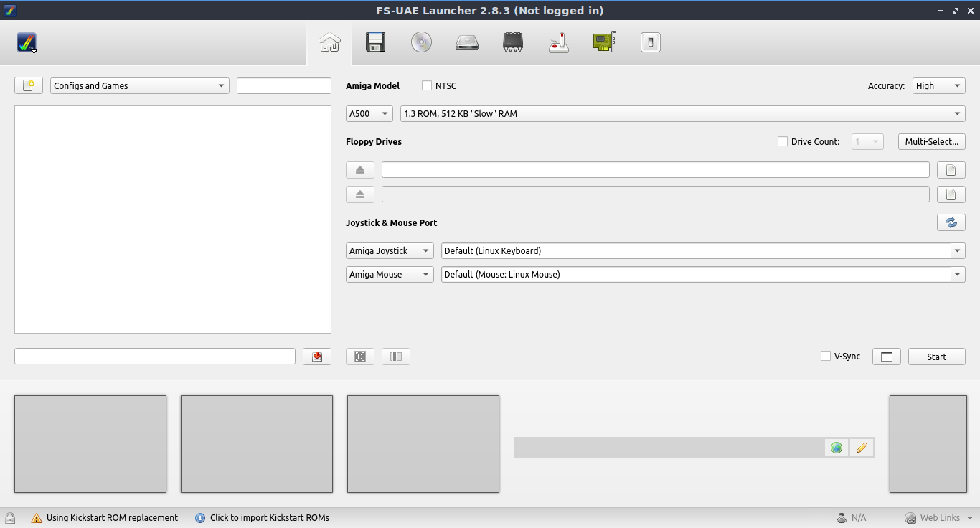Switch to the Home main configuration tab
The width and height of the screenshot is (980, 528).
(x=329, y=42)
